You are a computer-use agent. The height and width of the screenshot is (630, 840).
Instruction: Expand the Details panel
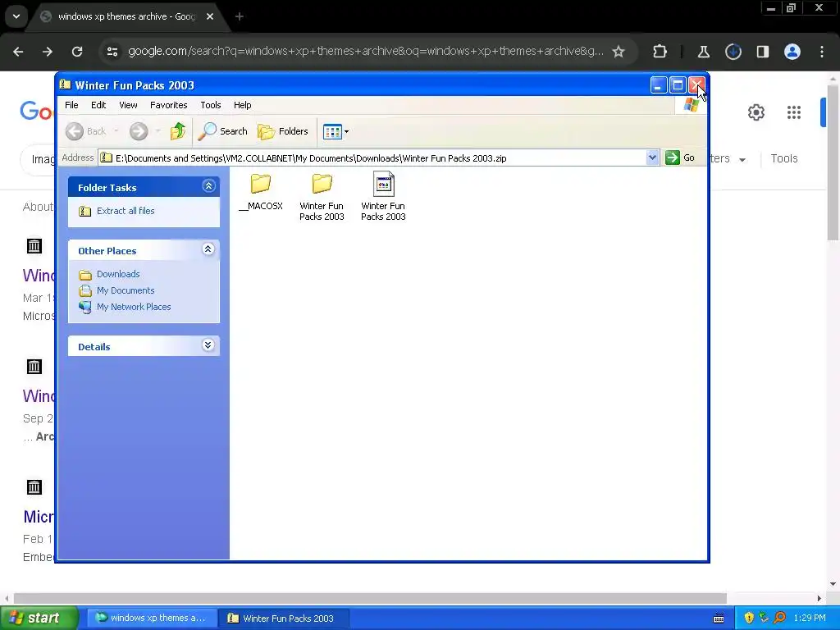[208, 345]
